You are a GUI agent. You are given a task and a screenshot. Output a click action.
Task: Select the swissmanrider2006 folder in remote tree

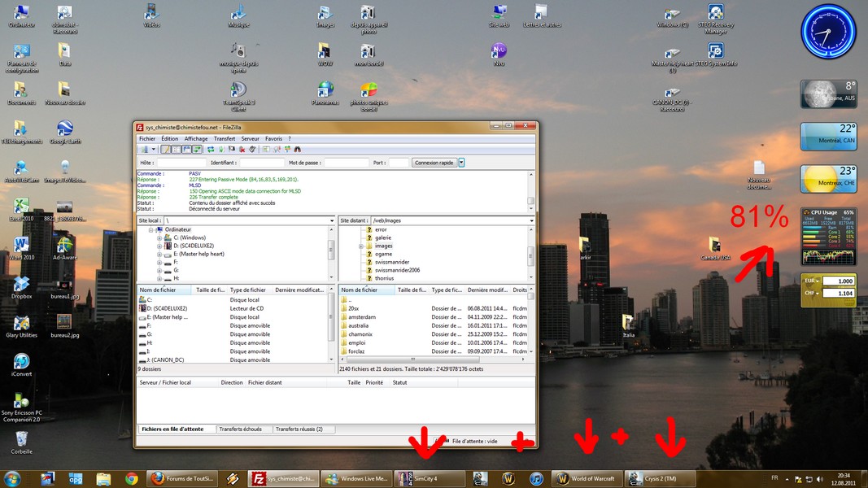(398, 270)
